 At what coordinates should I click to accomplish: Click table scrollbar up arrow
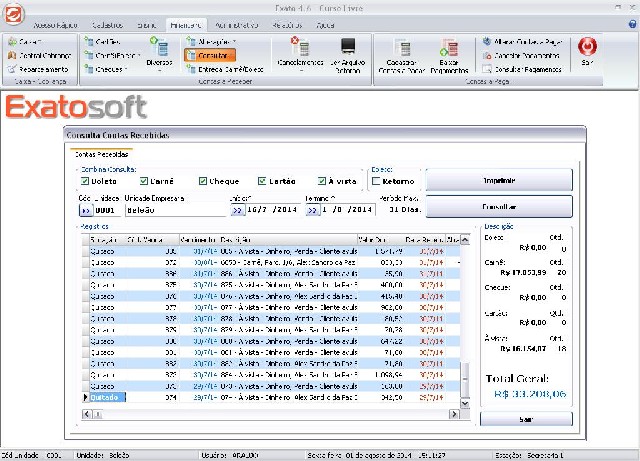click(x=465, y=240)
